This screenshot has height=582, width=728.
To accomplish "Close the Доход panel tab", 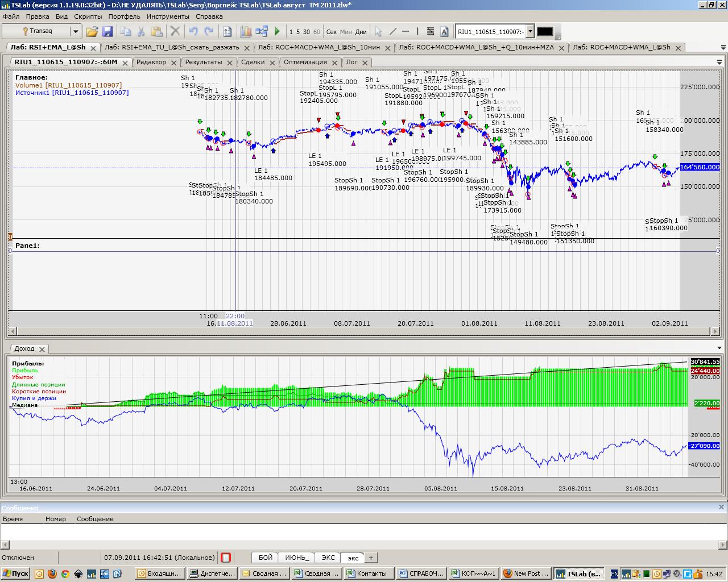I will (x=42, y=349).
